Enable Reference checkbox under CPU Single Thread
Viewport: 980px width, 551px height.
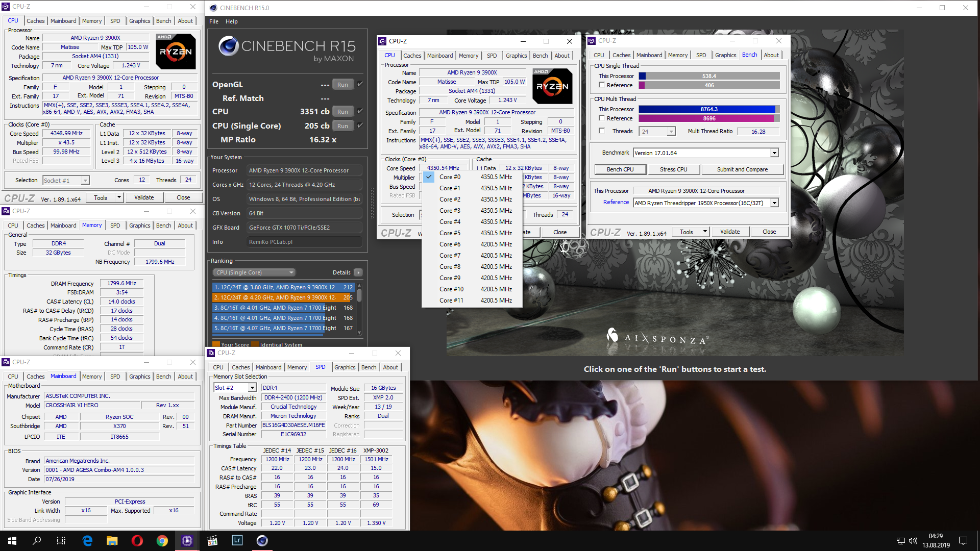tap(602, 85)
